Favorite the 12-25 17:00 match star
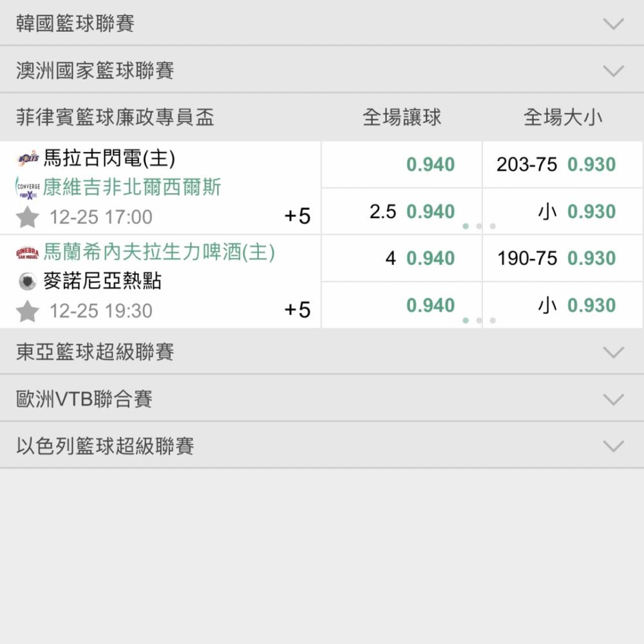The width and height of the screenshot is (644, 644). [x=28, y=217]
